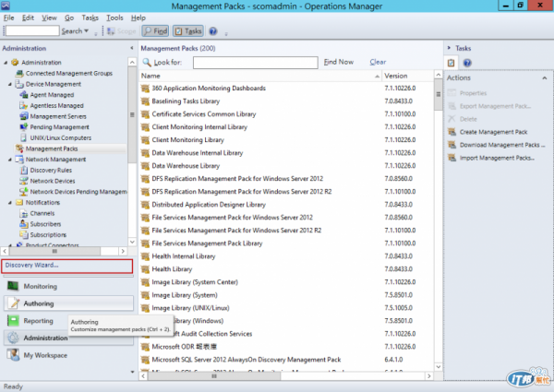
Task: Click the Tasks pane clipboard icon
Action: click(x=451, y=63)
